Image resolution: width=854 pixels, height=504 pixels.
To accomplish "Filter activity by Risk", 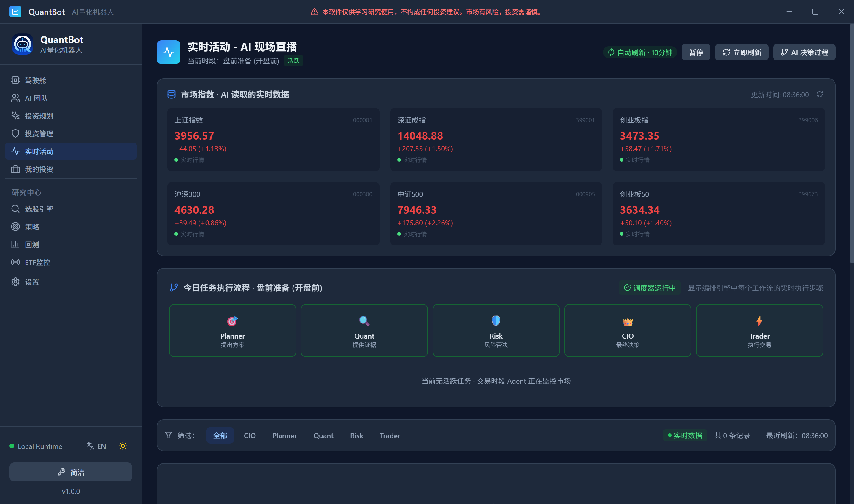I will (356, 436).
